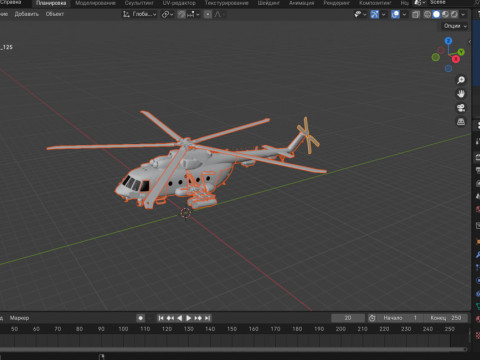The image size is (480, 360).
Task: Open the gizmo options dropdown arrow
Action: coord(383,14)
